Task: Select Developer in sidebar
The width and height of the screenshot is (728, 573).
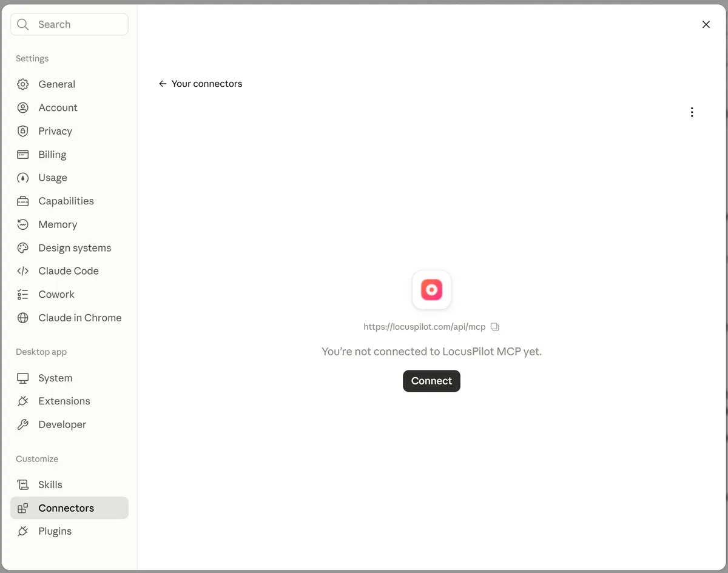Action: (x=69, y=425)
